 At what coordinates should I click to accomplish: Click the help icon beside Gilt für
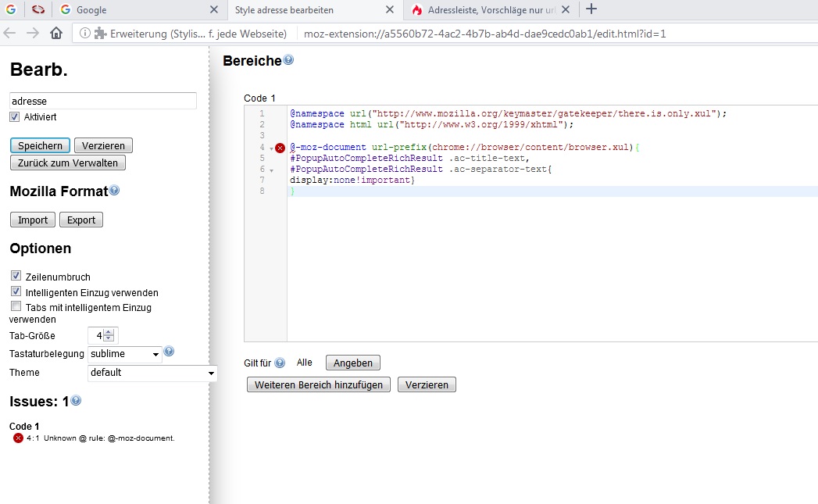[280, 363]
